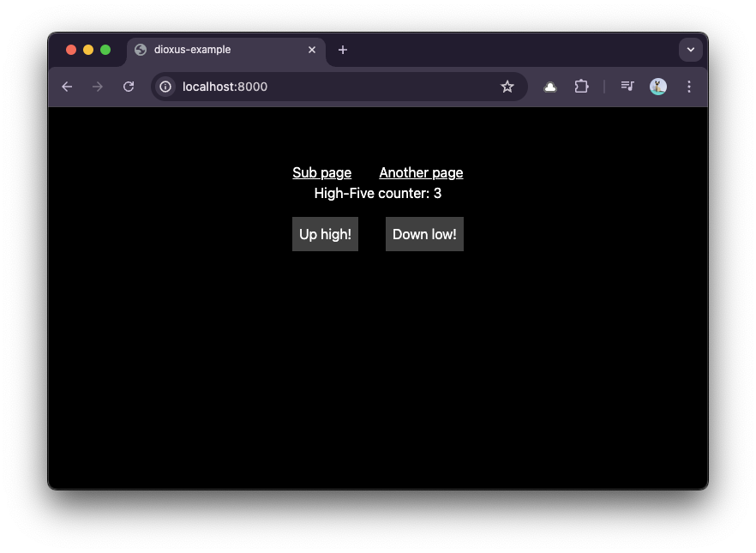Open the Another page link
Viewport: 756px width, 553px height.
pos(421,172)
